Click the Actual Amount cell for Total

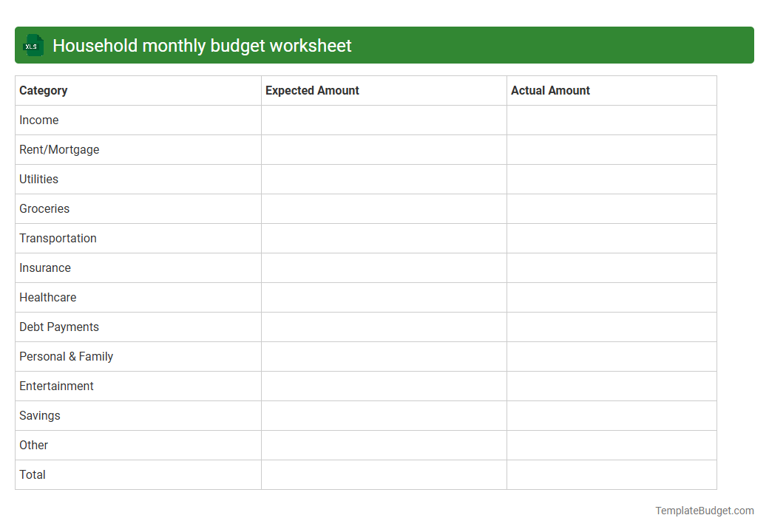(x=612, y=474)
